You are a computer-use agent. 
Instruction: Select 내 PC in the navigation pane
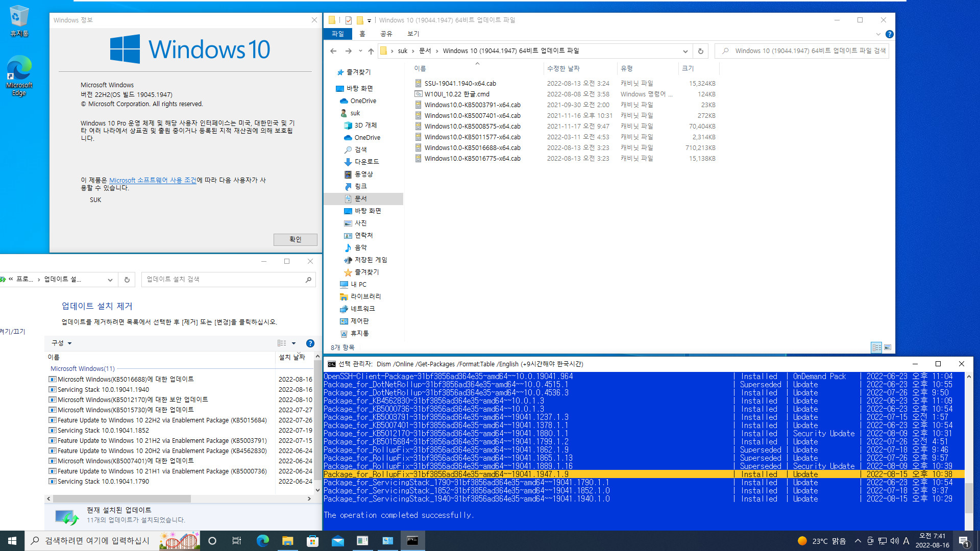tap(358, 284)
